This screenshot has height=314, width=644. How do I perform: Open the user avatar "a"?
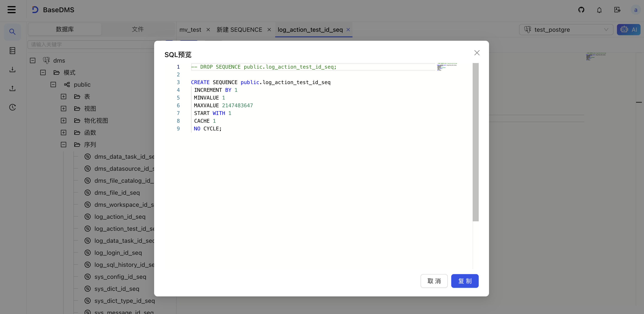pyautogui.click(x=635, y=10)
